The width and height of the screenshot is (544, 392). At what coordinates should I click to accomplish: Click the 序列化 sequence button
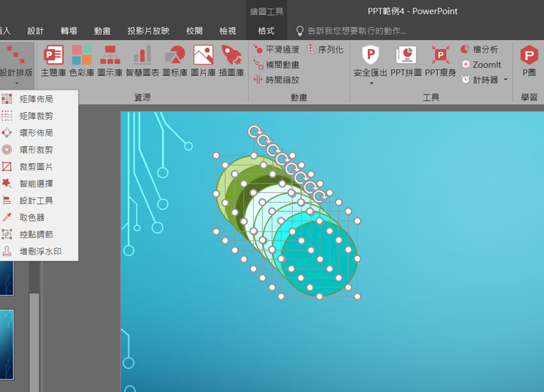click(325, 50)
